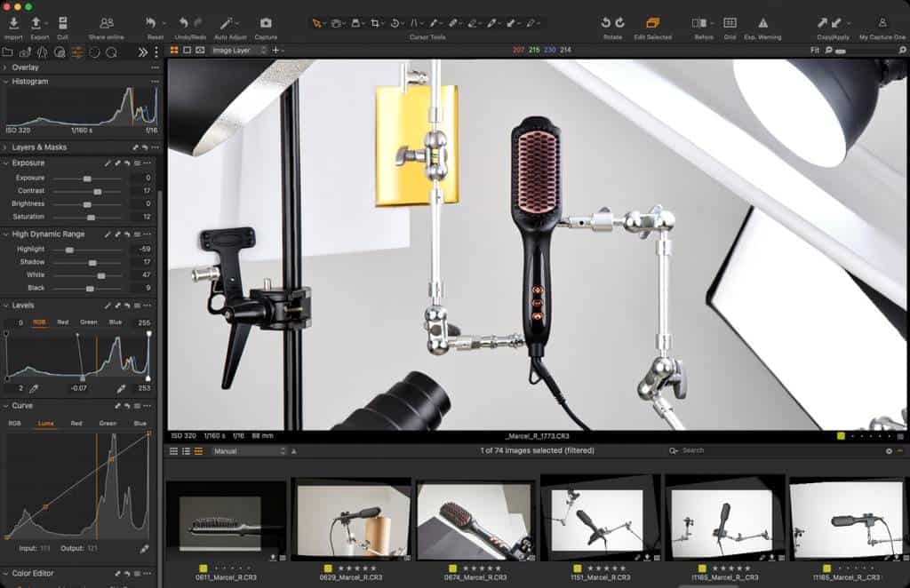Open the Library folder tool tab
This screenshot has height=588, width=910.
pos(7,52)
